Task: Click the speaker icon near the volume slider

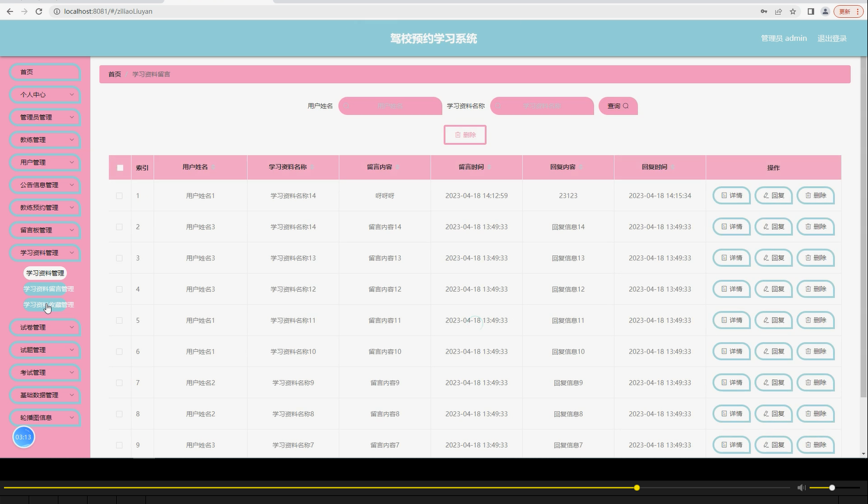Action: [801, 487]
